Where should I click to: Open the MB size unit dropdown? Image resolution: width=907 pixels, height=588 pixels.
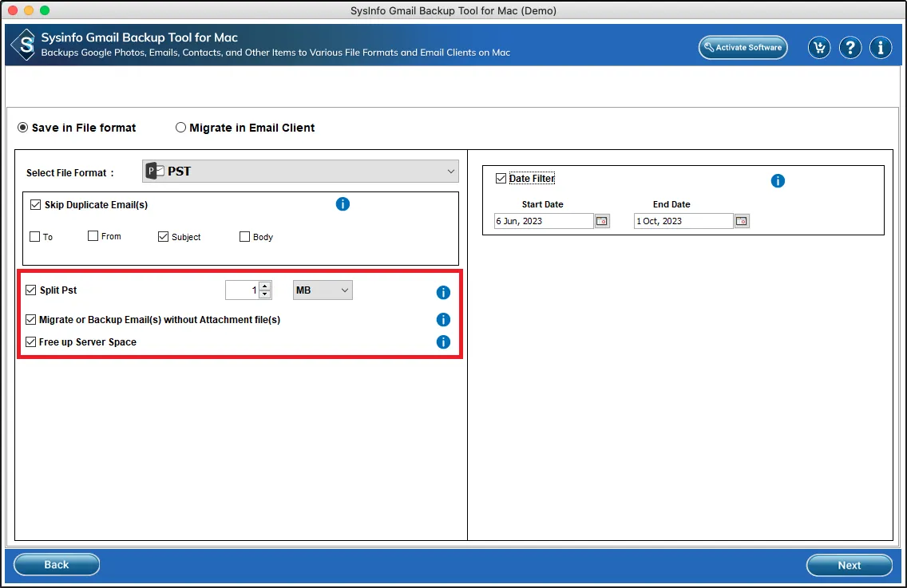point(323,290)
